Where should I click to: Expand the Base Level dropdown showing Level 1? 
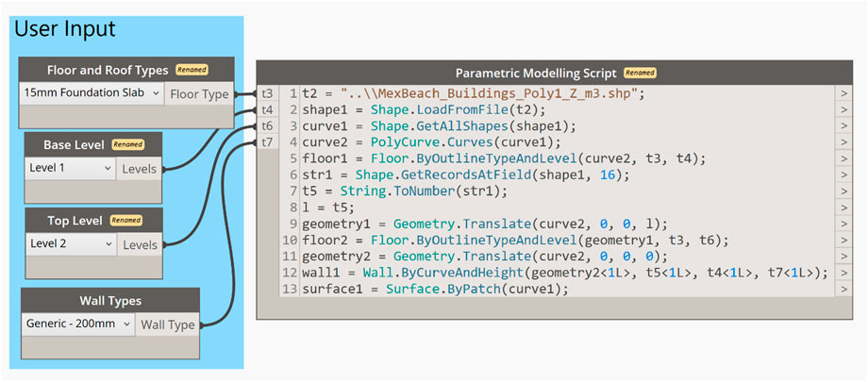click(71, 168)
